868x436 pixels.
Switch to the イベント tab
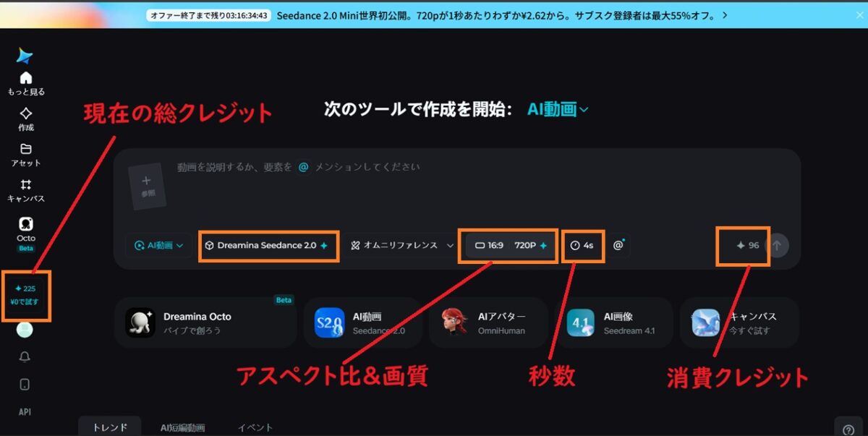[x=255, y=427]
